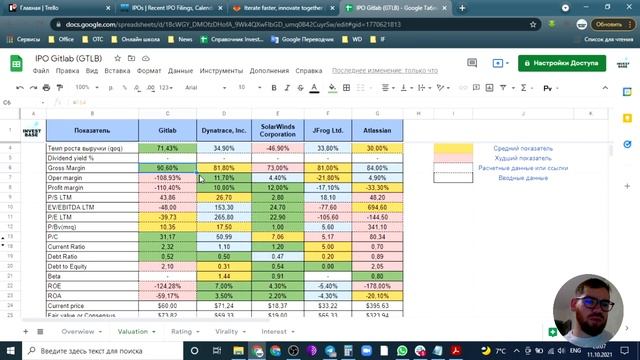Open a new browser tab

(x=462, y=8)
